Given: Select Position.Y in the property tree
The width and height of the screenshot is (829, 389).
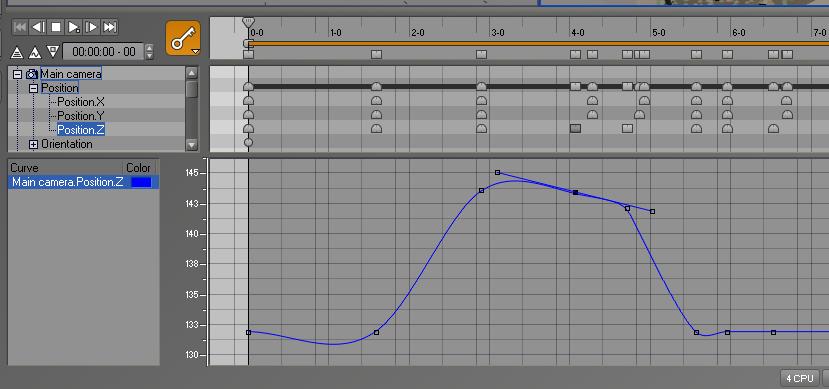Looking at the screenshot, I should coord(81,115).
